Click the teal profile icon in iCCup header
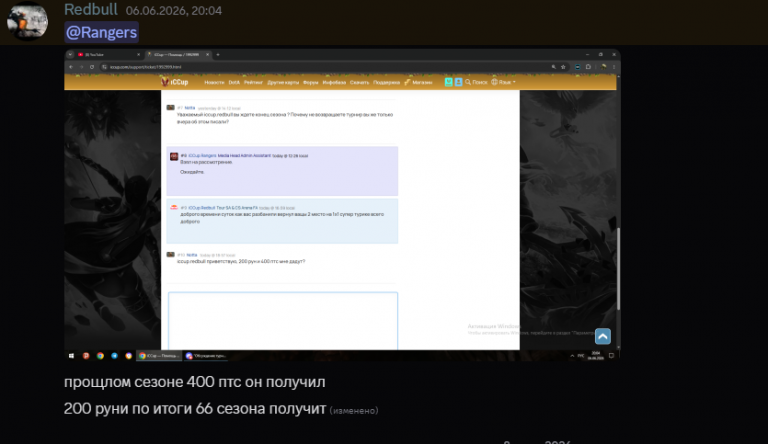Image resolution: width=768 pixels, height=444 pixels. [448, 82]
